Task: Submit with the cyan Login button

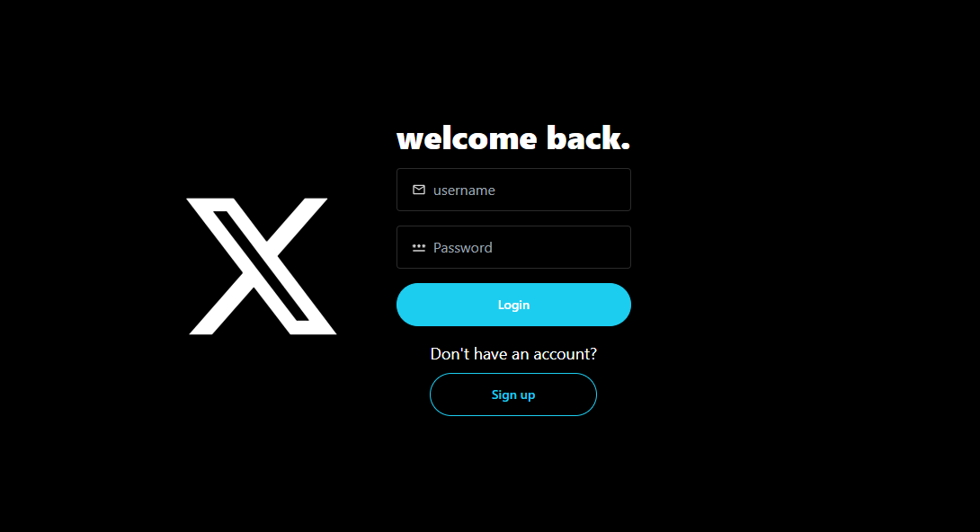Action: [513, 305]
